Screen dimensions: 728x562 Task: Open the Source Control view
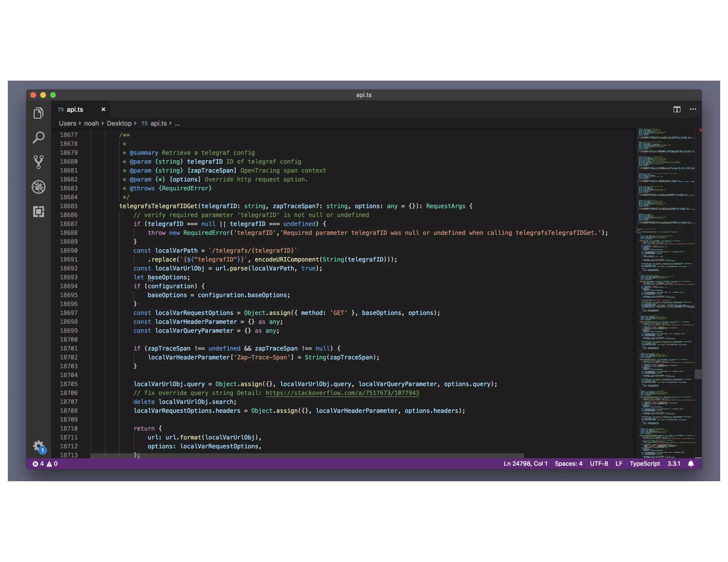(38, 162)
